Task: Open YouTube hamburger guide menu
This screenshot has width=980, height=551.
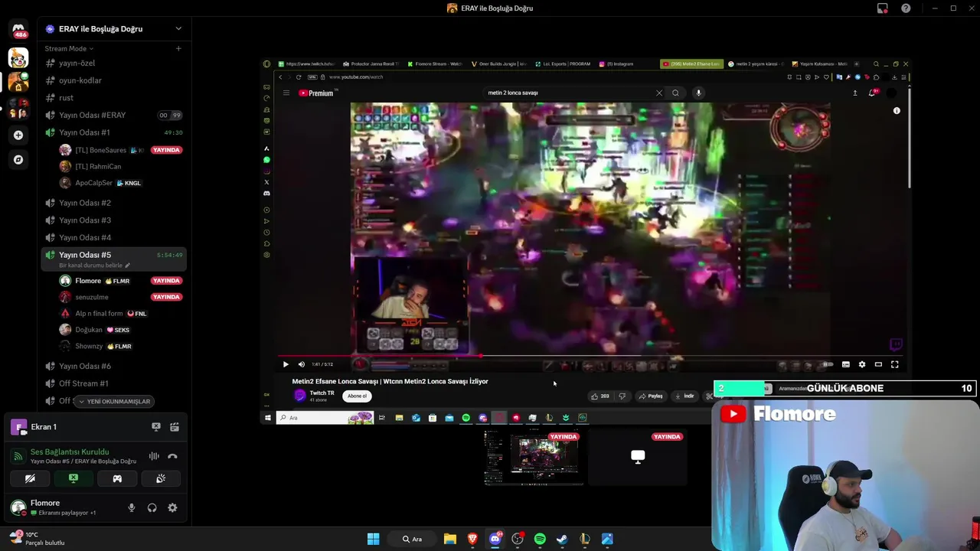Action: (286, 93)
